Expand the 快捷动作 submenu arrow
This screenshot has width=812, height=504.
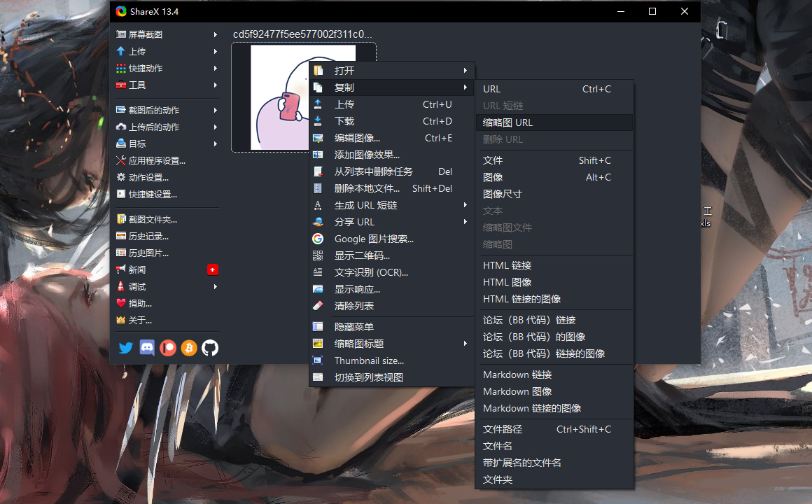pyautogui.click(x=216, y=69)
